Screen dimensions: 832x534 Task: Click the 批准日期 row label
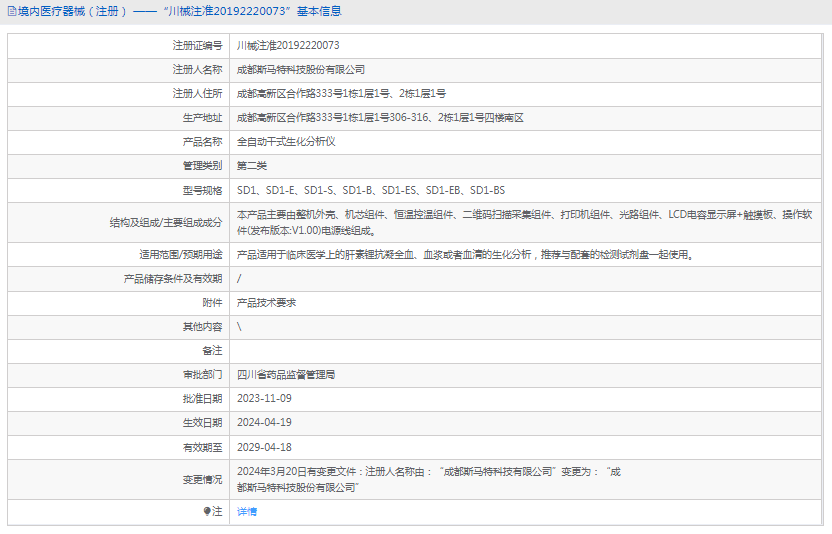pyautogui.click(x=203, y=399)
